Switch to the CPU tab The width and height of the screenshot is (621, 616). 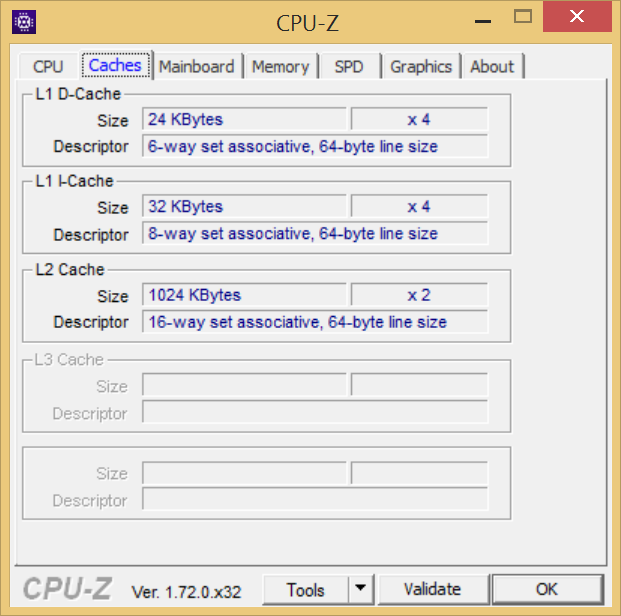click(x=48, y=67)
